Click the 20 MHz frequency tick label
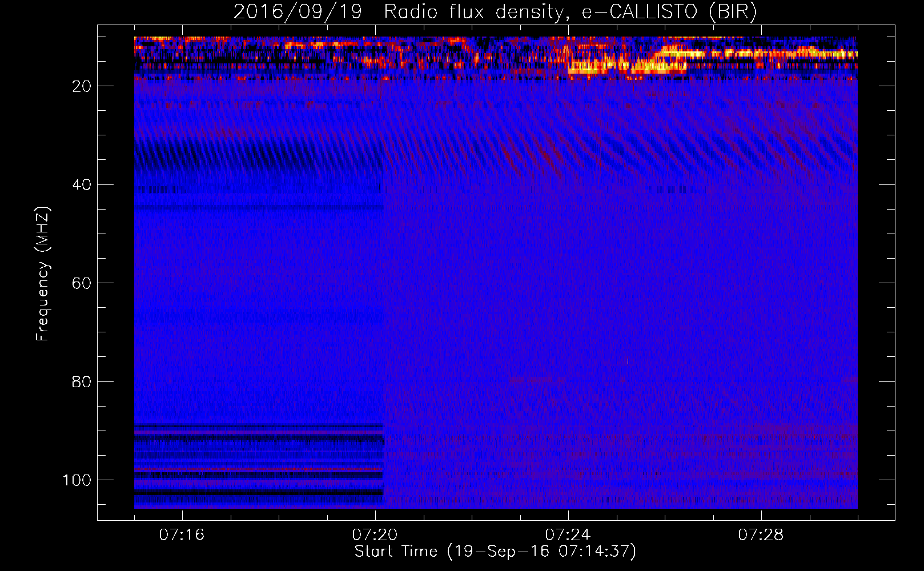Image resolution: width=924 pixels, height=571 pixels. pos(82,86)
